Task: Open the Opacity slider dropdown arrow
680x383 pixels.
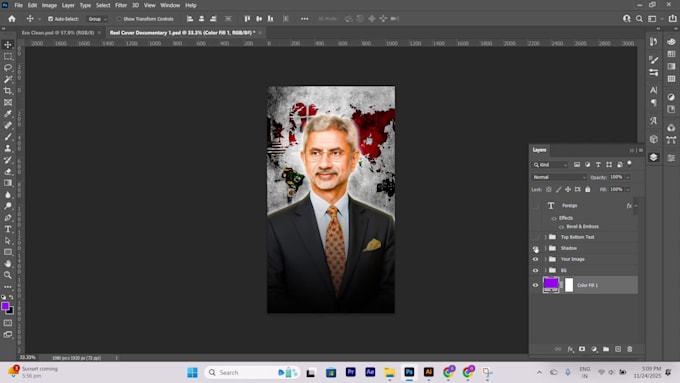Action: click(628, 177)
